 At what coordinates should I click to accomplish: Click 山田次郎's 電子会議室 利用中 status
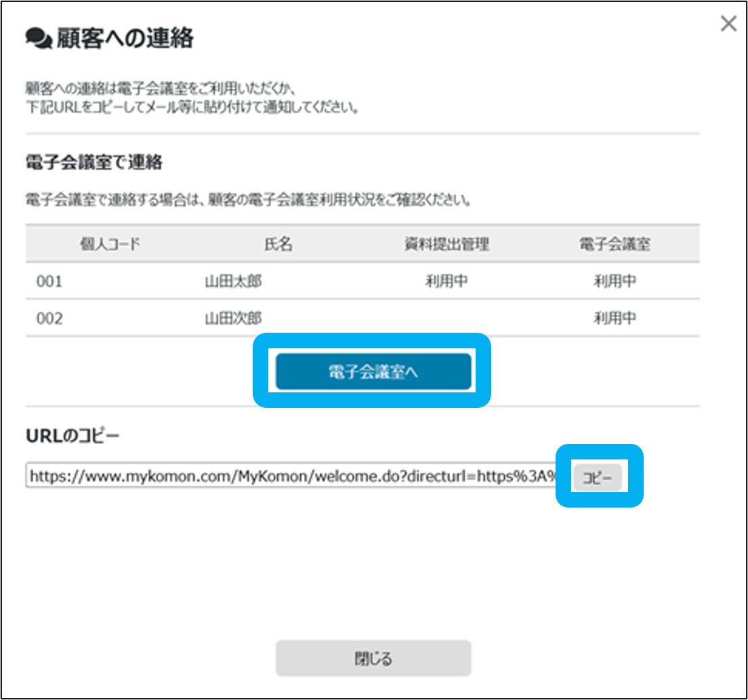[615, 318]
